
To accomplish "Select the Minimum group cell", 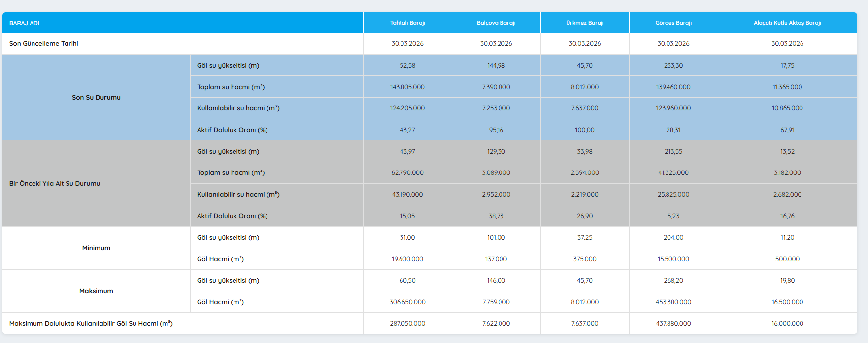I will point(96,248).
